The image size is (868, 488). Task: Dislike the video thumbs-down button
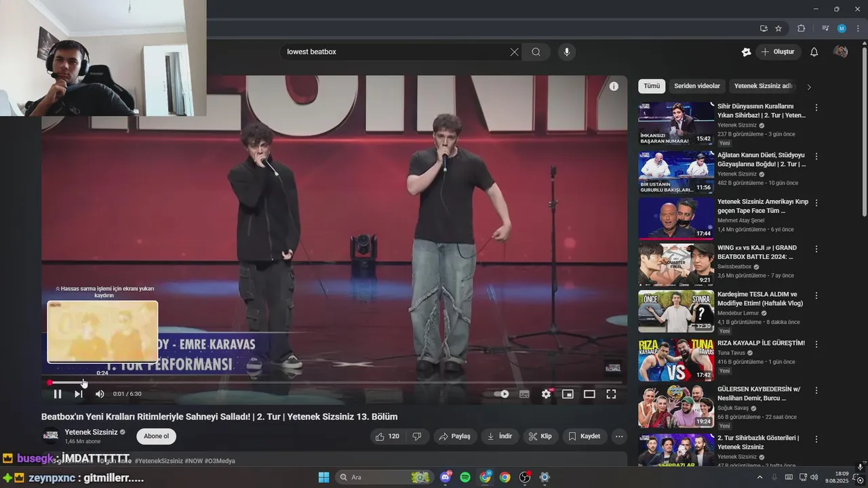pyautogui.click(x=417, y=436)
